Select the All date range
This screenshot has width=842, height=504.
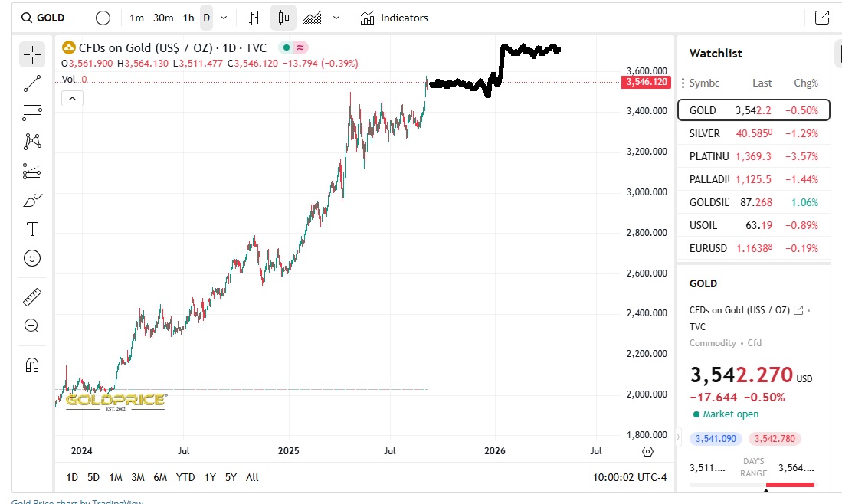252,477
